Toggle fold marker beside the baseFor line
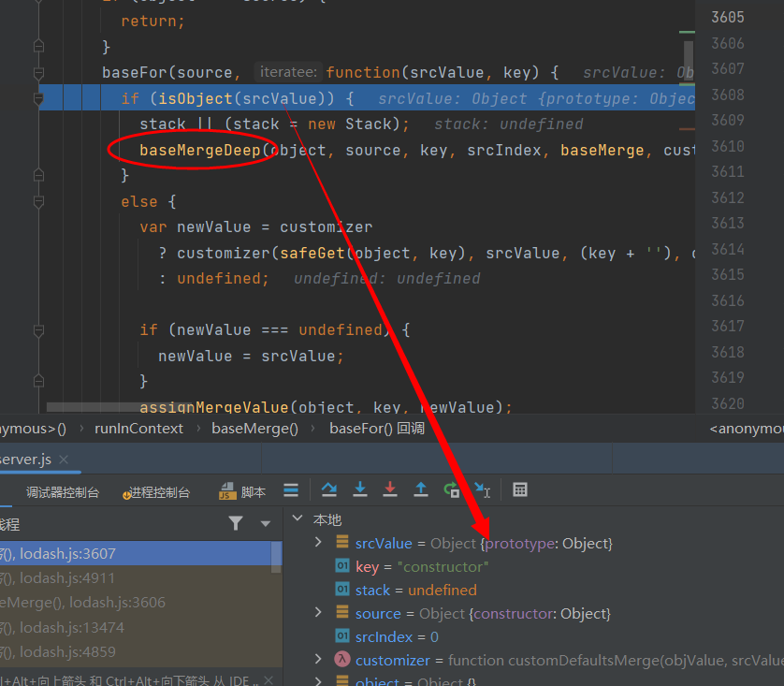The width and height of the screenshot is (784, 686). click(x=38, y=73)
